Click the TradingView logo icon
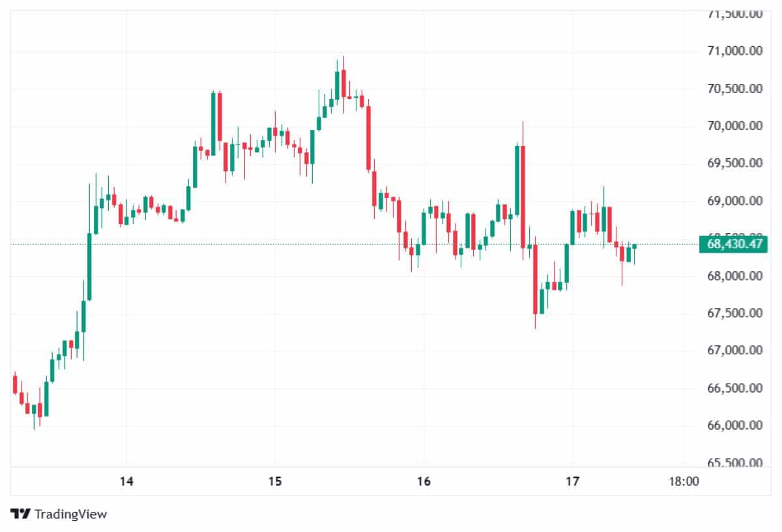This screenshot has height=532, width=782. click(x=21, y=514)
